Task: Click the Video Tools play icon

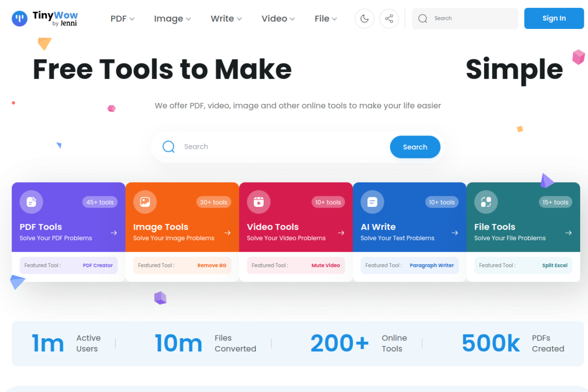Action: pyautogui.click(x=259, y=202)
